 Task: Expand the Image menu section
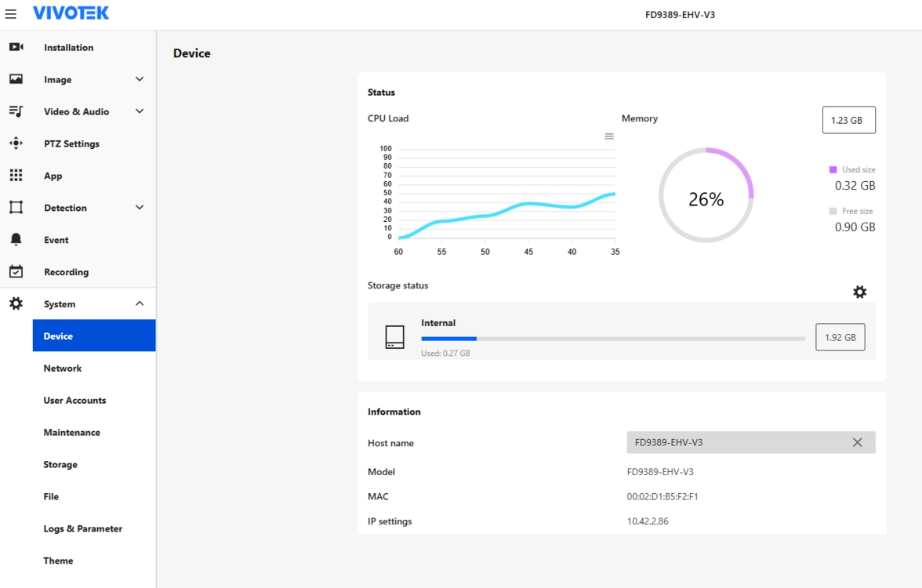point(140,79)
